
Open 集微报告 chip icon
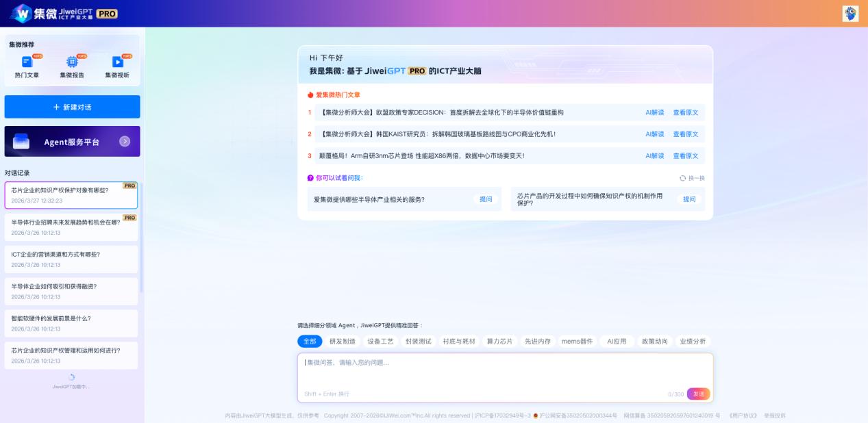pyautogui.click(x=72, y=62)
